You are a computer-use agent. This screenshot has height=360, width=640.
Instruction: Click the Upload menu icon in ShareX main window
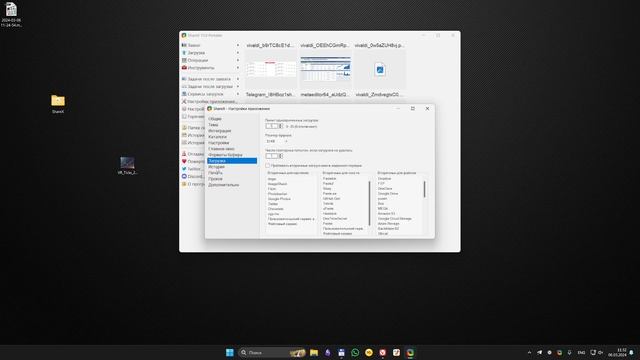coord(184,53)
